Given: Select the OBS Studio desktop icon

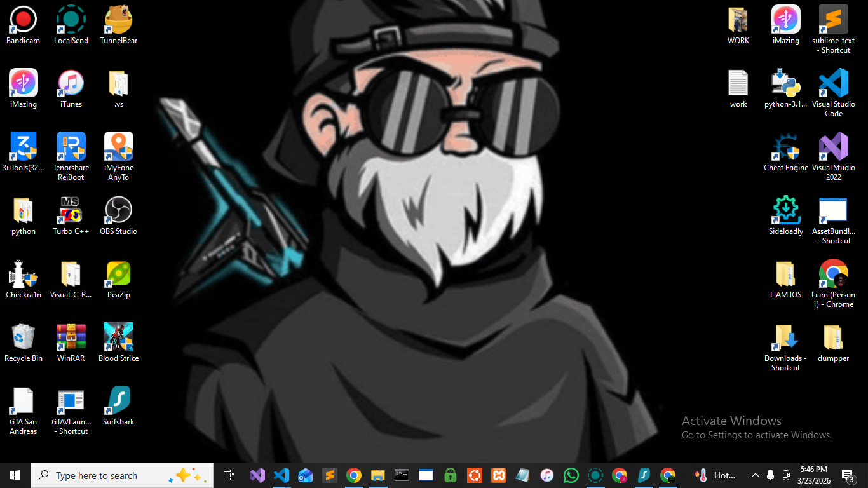Looking at the screenshot, I should (x=119, y=211).
